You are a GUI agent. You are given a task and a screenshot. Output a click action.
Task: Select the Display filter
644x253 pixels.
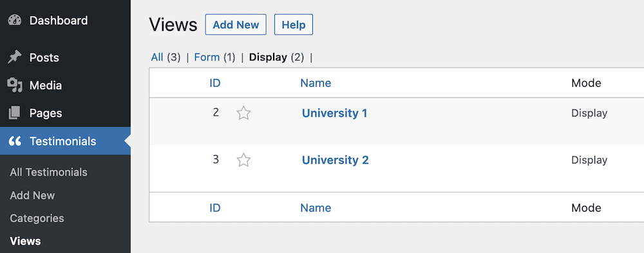tap(268, 57)
